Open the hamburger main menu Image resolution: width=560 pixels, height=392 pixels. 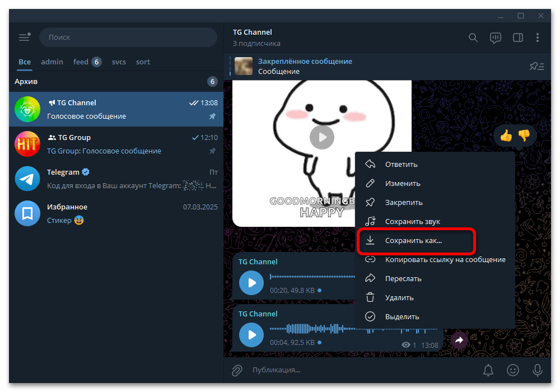(24, 37)
